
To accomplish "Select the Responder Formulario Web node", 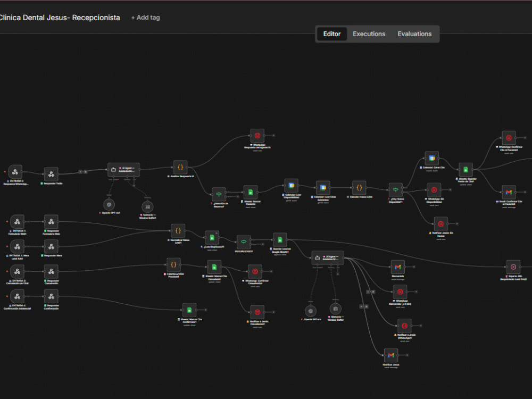I will point(51,222).
